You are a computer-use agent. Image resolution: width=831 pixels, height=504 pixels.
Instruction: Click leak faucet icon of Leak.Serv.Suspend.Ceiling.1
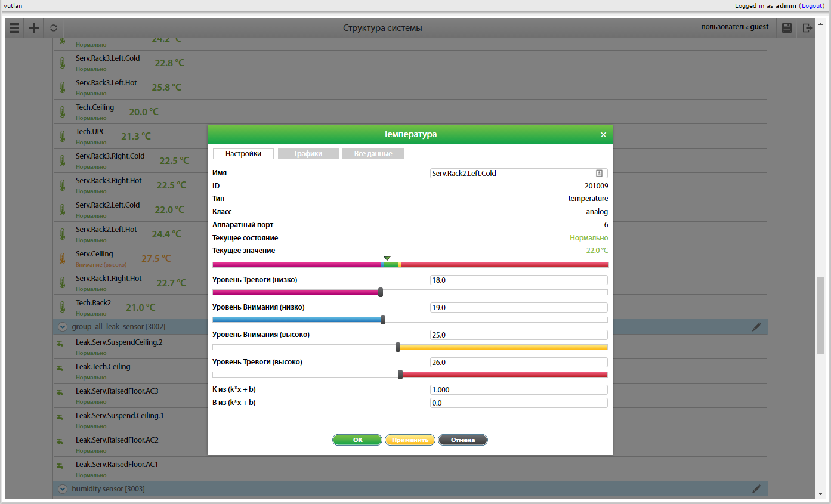point(60,417)
